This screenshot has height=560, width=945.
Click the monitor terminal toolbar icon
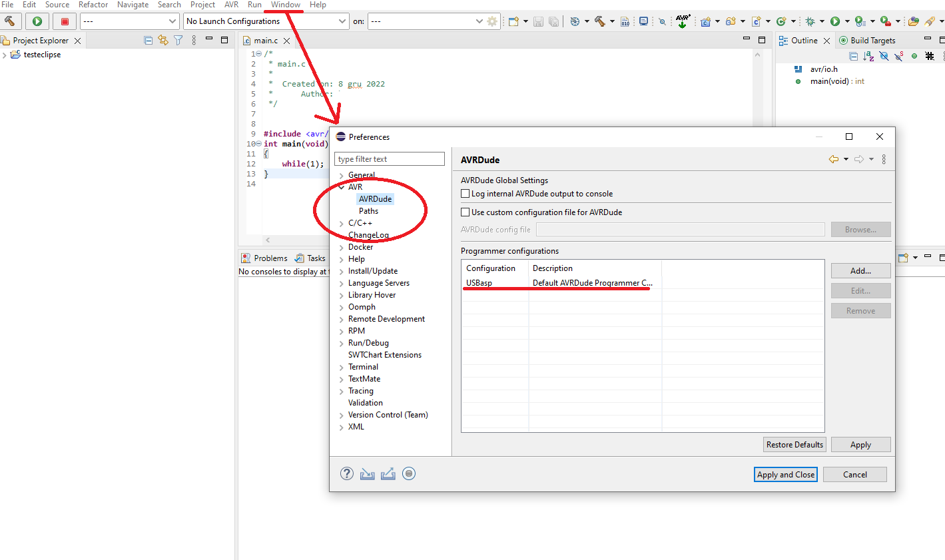pos(643,21)
